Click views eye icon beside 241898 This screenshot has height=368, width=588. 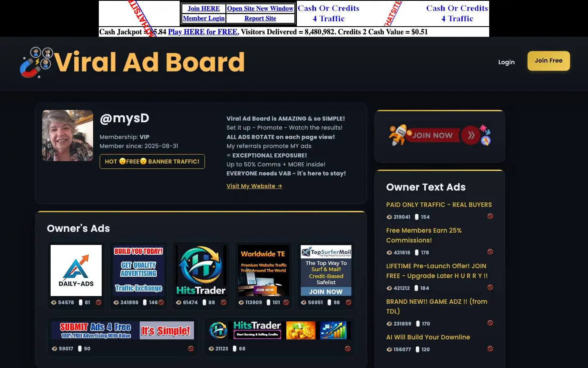click(x=116, y=303)
